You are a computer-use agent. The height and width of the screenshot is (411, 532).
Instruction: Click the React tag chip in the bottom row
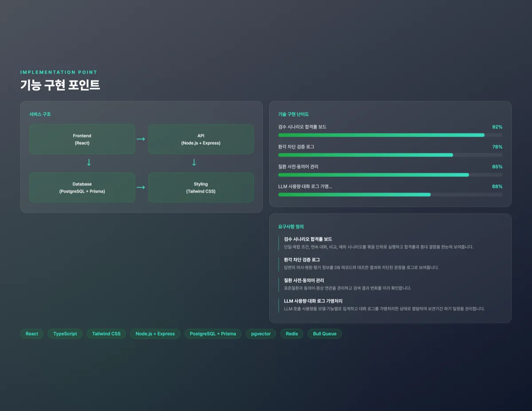32,334
